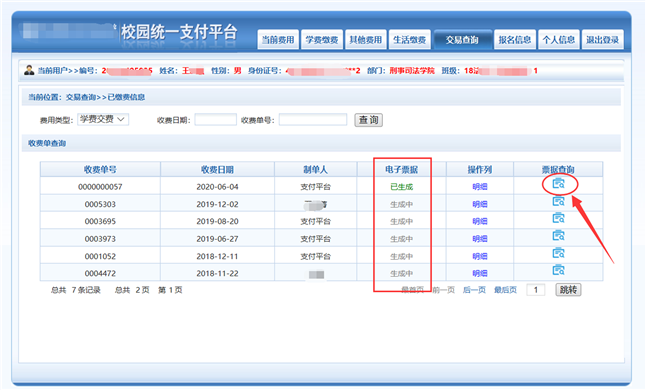Open receipt query icon for bill 0005303
This screenshot has height=390, width=646.
tap(558, 201)
